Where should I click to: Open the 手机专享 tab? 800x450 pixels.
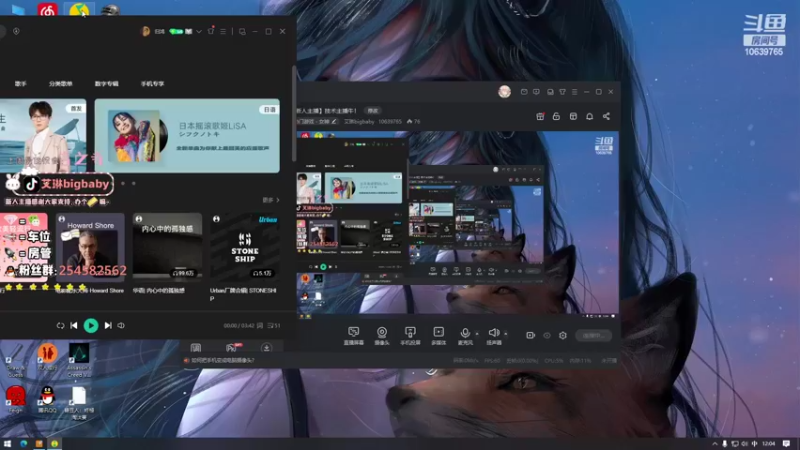[153, 84]
